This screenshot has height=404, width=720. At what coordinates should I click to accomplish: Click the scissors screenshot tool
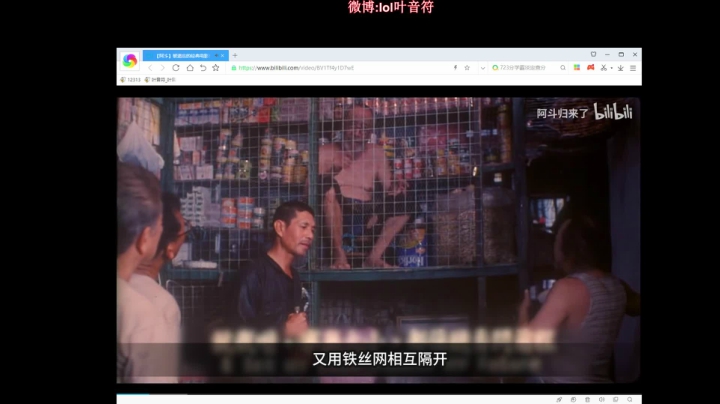pos(603,68)
